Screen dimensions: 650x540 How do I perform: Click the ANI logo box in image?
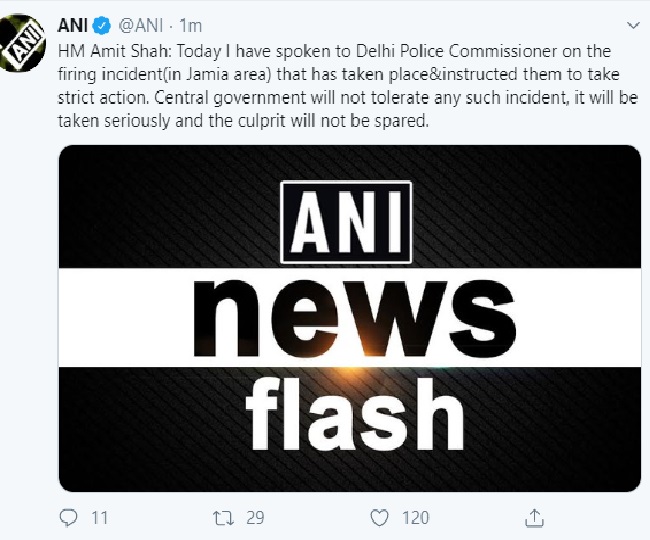[347, 223]
